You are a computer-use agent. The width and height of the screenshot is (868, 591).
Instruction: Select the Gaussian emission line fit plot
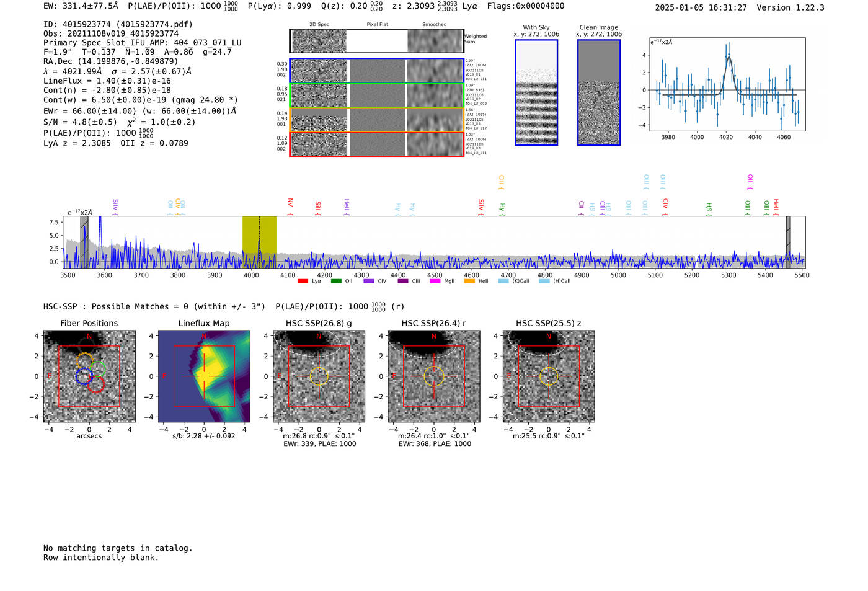click(727, 84)
